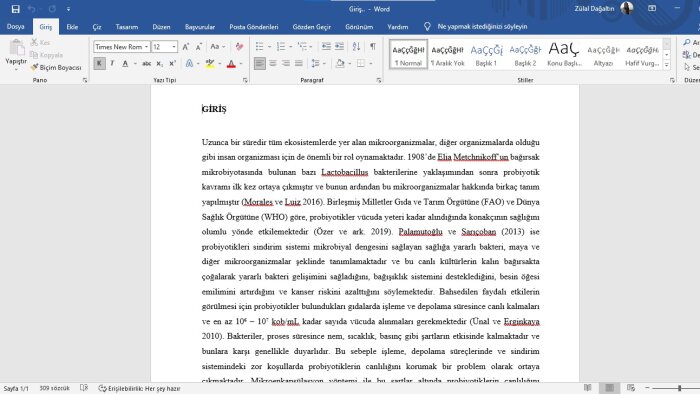The width and height of the screenshot is (700, 394).
Task: Switch to the Görünüm tab
Action: coord(359,27)
